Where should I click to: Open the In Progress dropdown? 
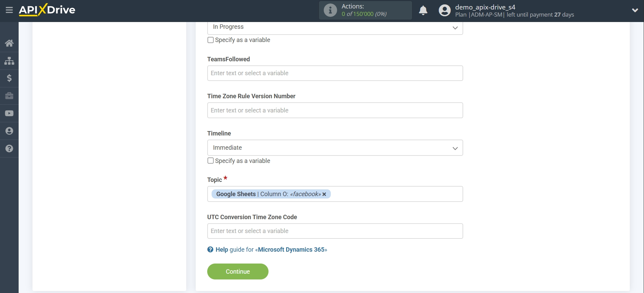pyautogui.click(x=335, y=27)
